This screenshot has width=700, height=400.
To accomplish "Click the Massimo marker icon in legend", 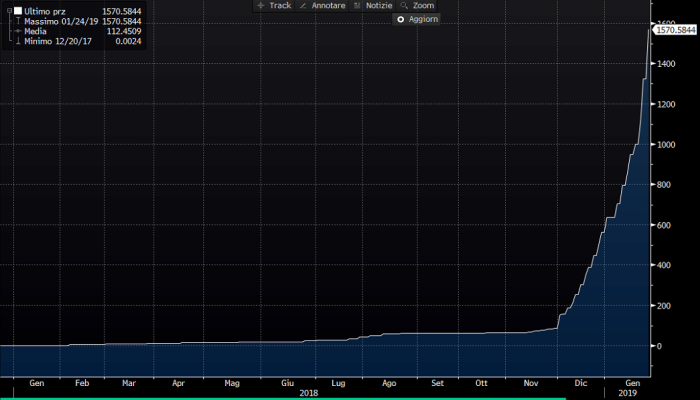I will [18, 21].
